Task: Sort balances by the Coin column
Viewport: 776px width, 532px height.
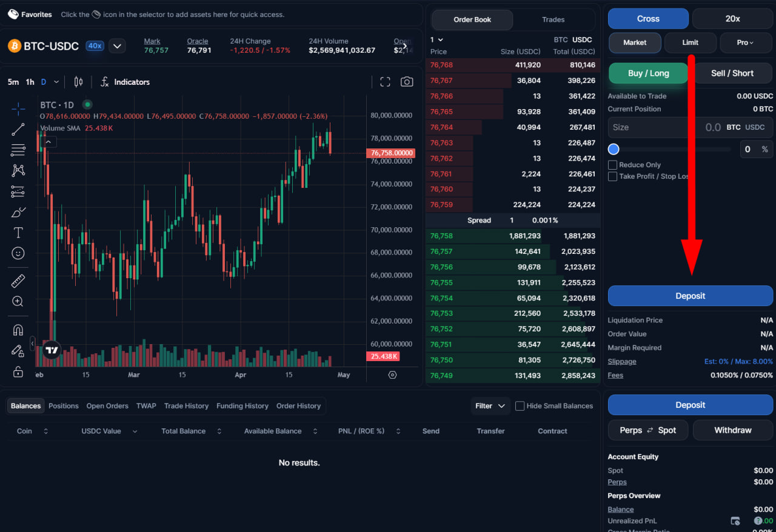Action: [x=33, y=431]
